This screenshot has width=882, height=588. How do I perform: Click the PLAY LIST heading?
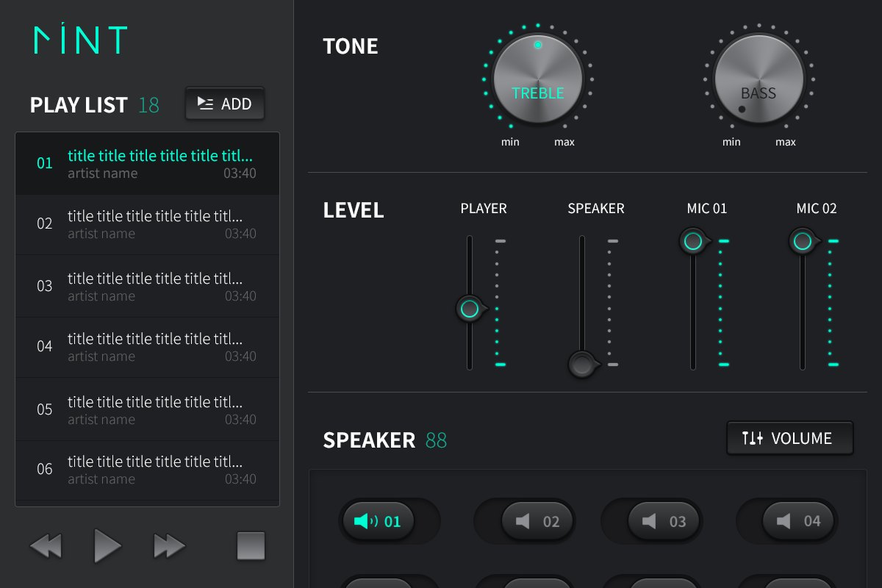coord(79,105)
